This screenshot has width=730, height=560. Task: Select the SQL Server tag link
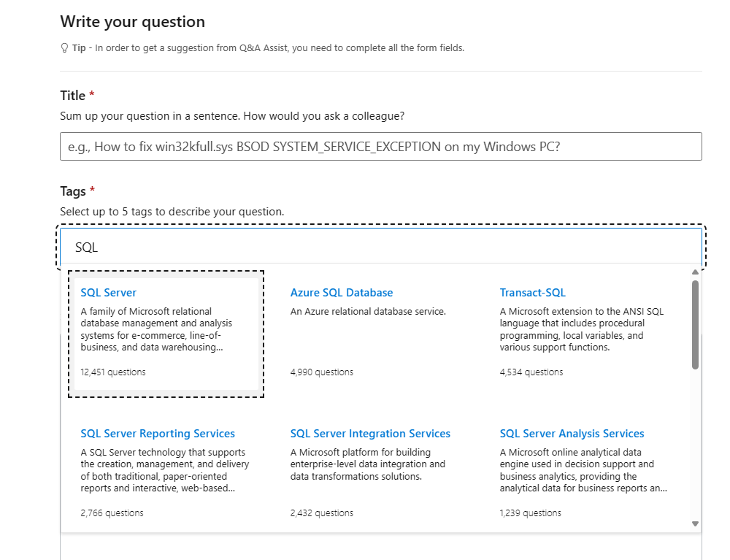pyautogui.click(x=108, y=292)
